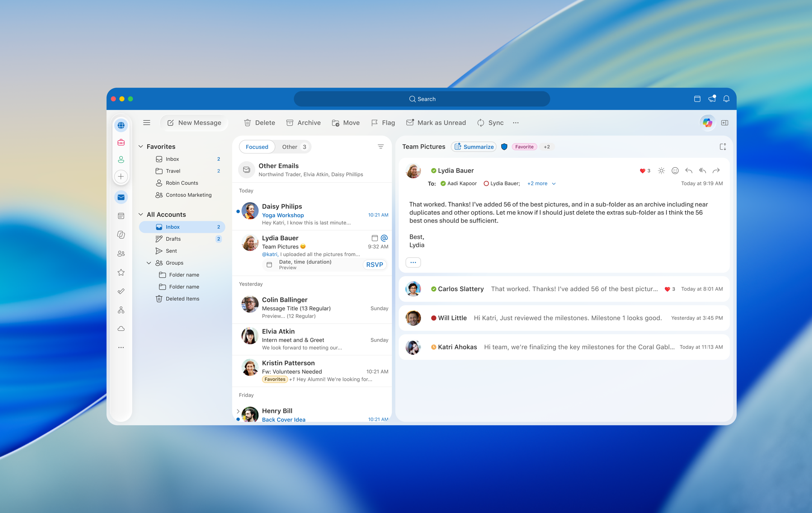The image size is (812, 513).
Task: Open toolbar overflow more options menu
Action: (516, 123)
